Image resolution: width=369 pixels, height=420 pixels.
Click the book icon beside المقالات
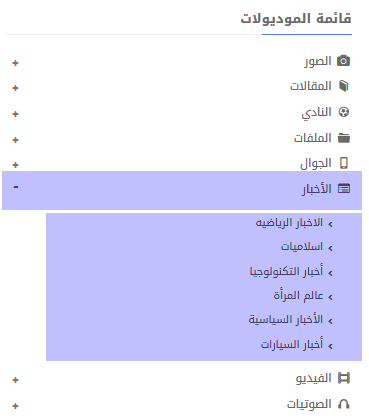(343, 86)
